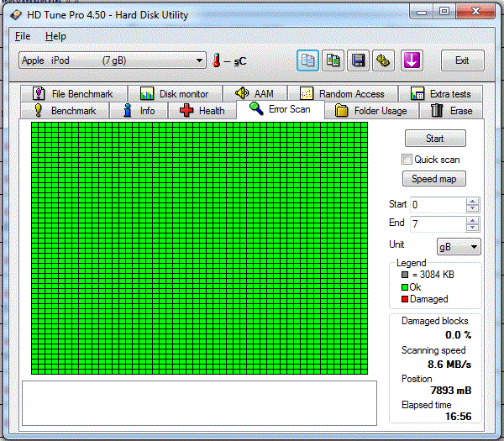The image size is (504, 441).
Task: Click the copy screenshot to clipboard icon
Action: coord(333,60)
